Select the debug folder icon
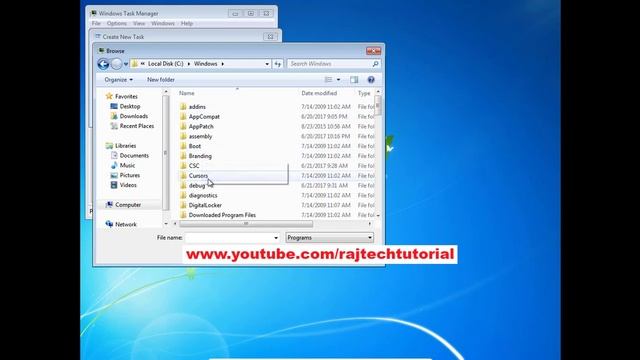 [x=183, y=185]
